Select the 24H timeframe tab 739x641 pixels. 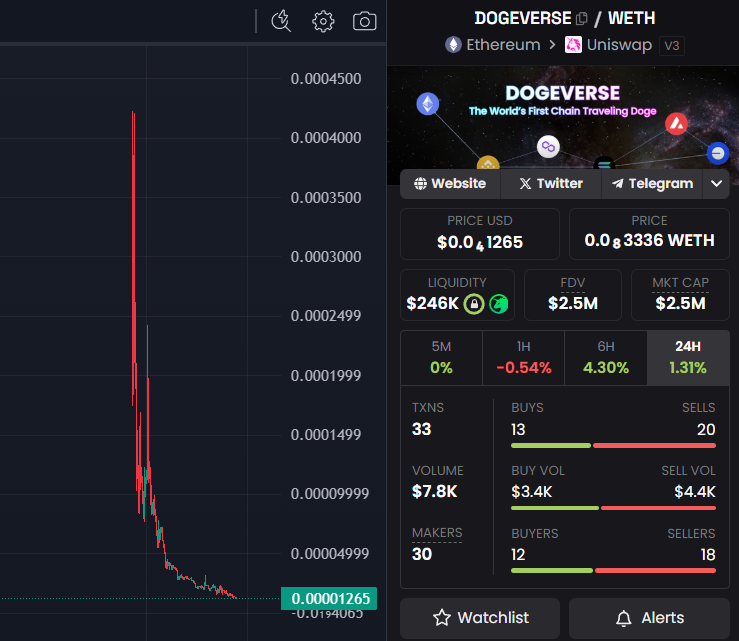point(688,358)
